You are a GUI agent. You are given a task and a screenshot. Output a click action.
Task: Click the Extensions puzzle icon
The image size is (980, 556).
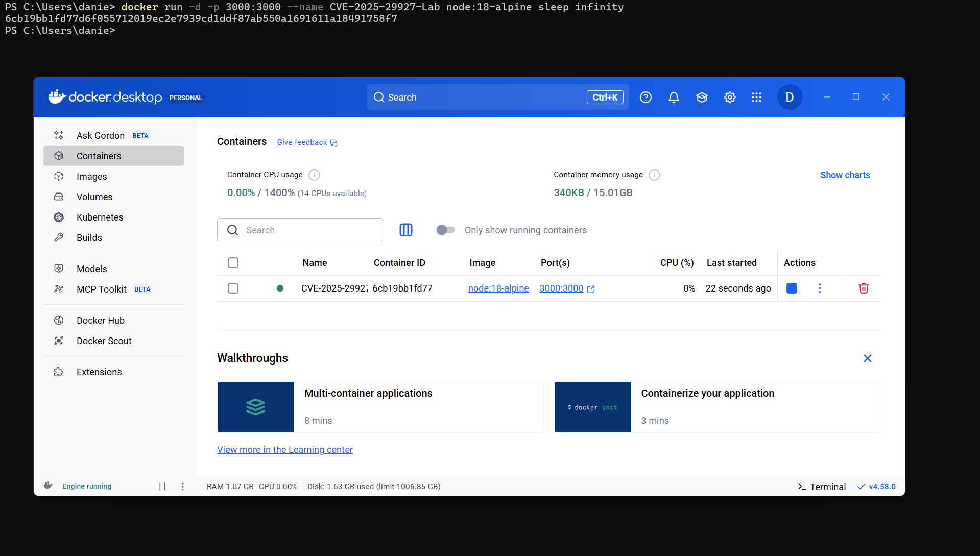coord(59,372)
